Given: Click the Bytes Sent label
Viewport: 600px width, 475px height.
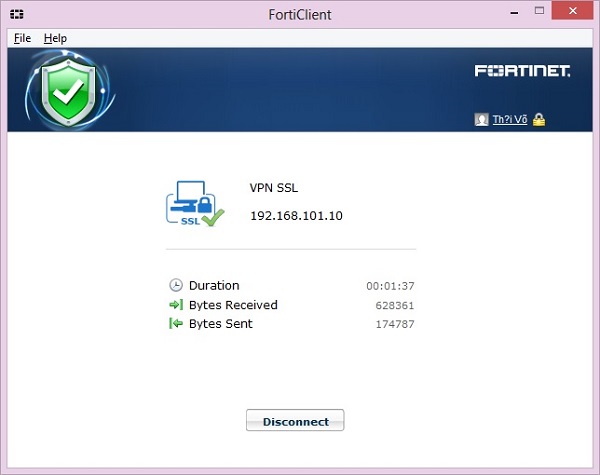Looking at the screenshot, I should click(221, 324).
